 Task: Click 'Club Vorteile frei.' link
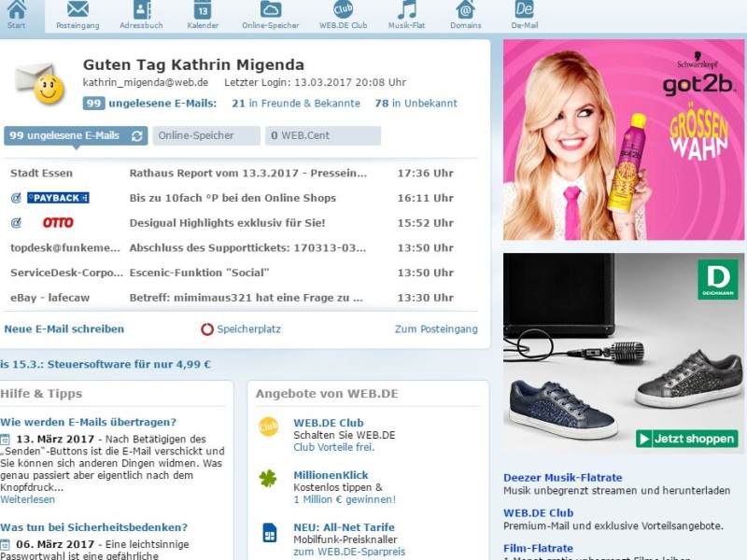pos(334,447)
